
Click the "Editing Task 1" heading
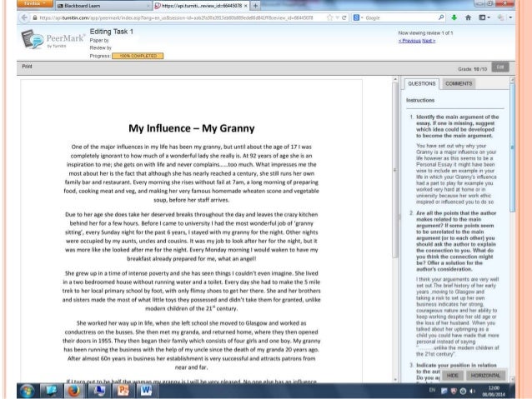pos(111,32)
